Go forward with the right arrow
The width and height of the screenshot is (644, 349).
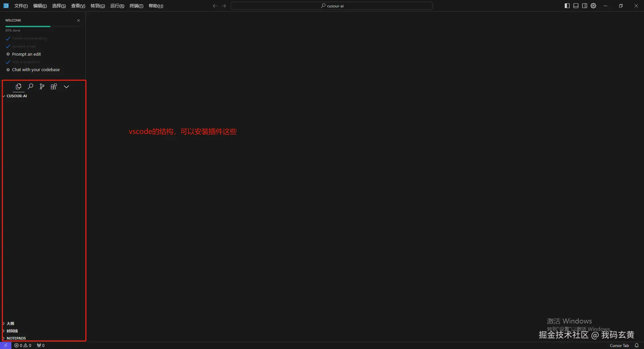click(224, 6)
